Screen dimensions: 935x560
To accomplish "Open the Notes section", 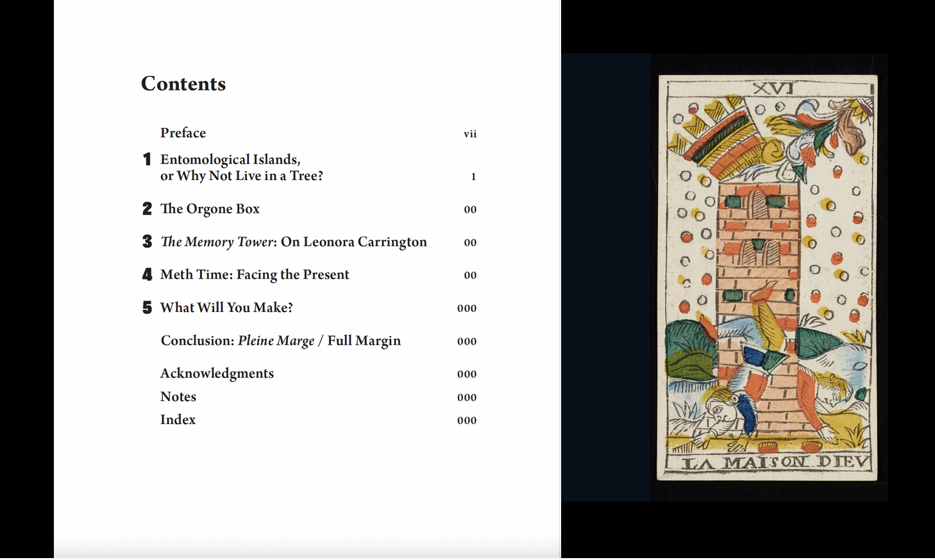I will 178,397.
